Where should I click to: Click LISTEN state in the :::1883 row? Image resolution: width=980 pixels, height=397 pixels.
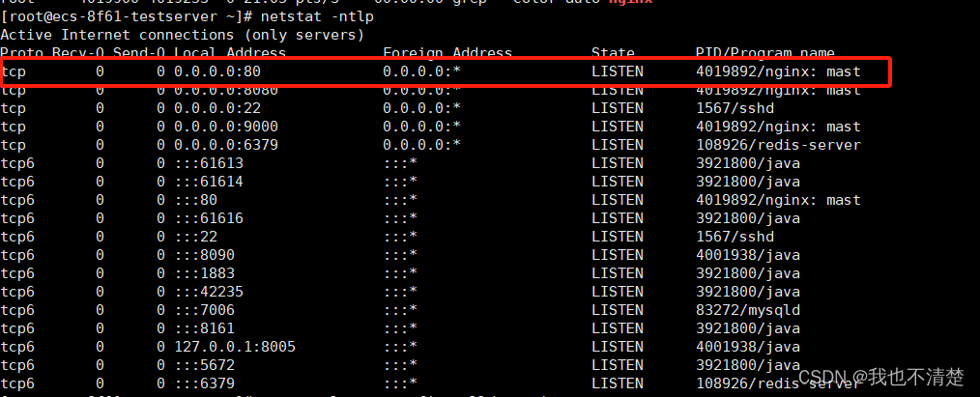tap(618, 273)
